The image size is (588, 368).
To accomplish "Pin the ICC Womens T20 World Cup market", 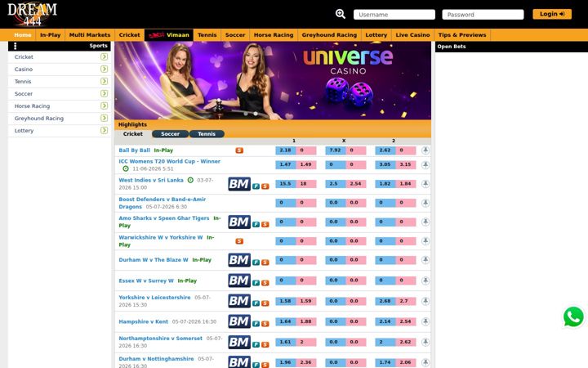I will click(x=425, y=165).
